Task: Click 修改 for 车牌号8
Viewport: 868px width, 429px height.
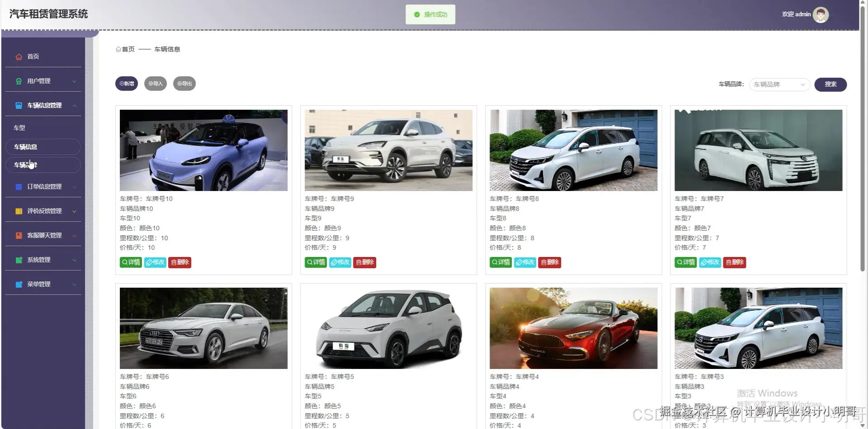Action: click(x=525, y=262)
